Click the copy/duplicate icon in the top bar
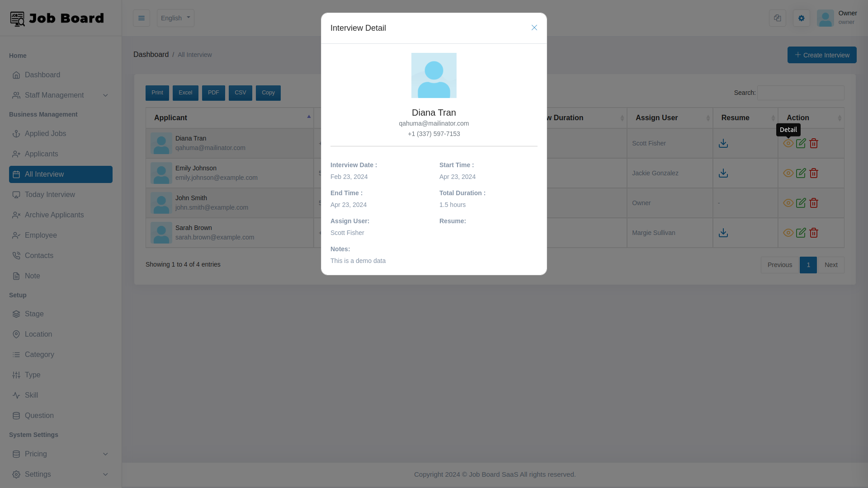Image resolution: width=868 pixels, height=488 pixels. click(x=777, y=18)
